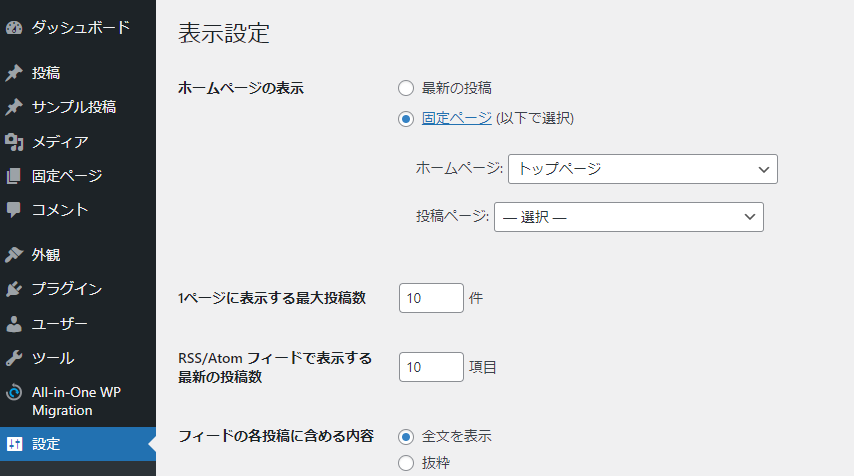Select the ツール wrench icon

tap(14, 358)
